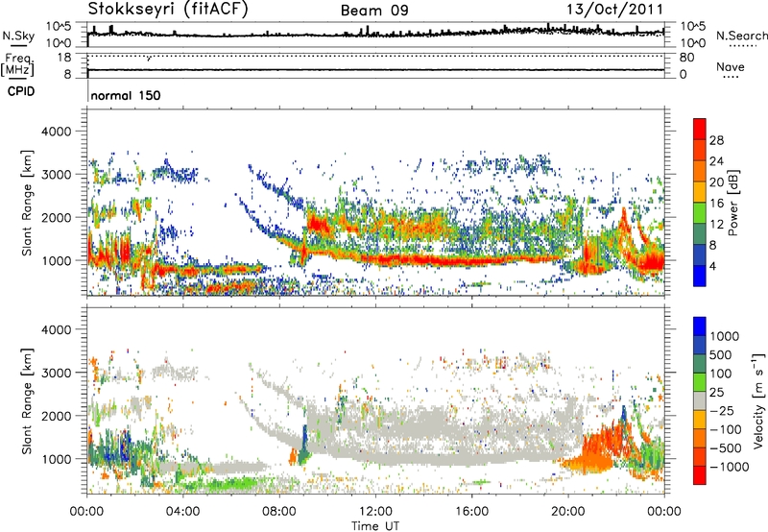Click the 20:00 time axis tick label
Viewport: 768px width, 532px height.
click(x=567, y=512)
